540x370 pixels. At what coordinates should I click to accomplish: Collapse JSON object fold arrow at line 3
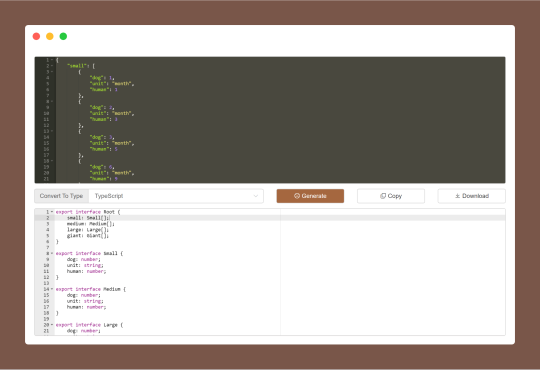point(52,72)
